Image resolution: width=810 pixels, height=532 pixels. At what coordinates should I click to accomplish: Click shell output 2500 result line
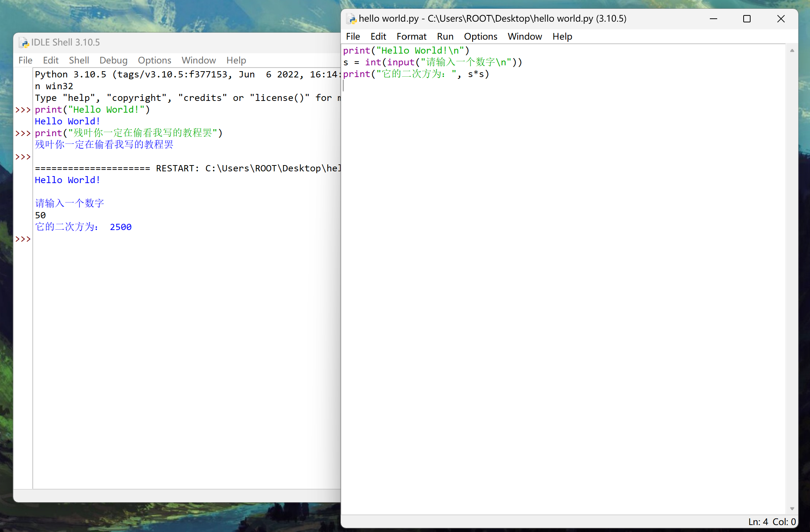point(83,227)
